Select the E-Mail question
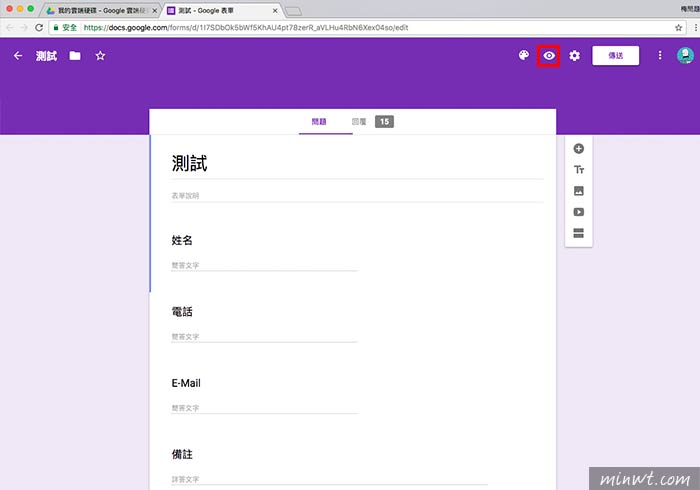The width and height of the screenshot is (700, 490). pos(186,383)
